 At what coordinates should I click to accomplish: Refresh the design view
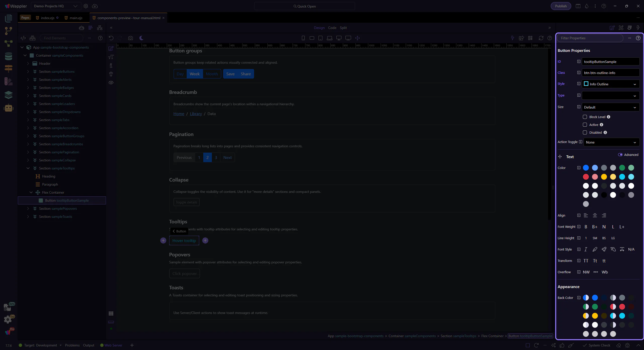(x=541, y=38)
